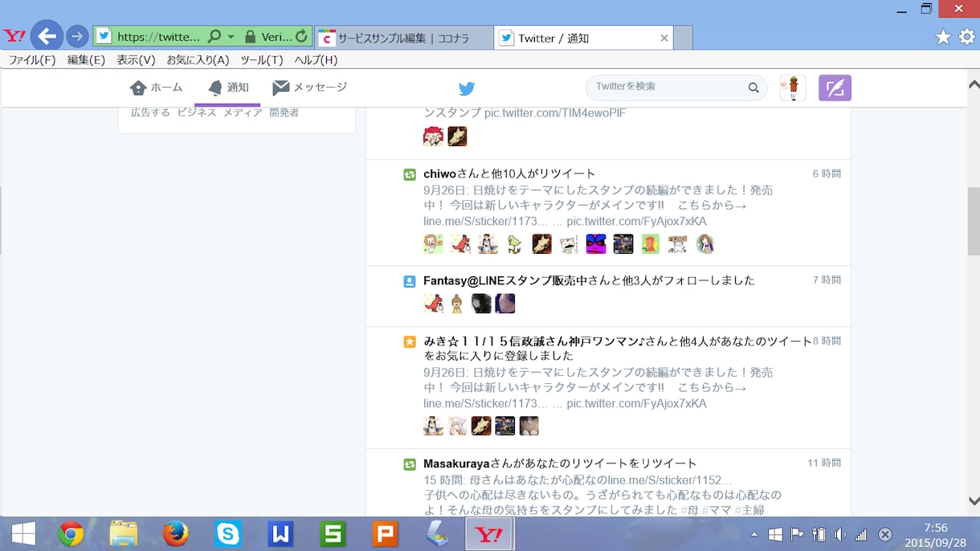This screenshot has width=980, height=551.
Task: Click follow icon beside Fantasy notification
Action: [x=410, y=281]
